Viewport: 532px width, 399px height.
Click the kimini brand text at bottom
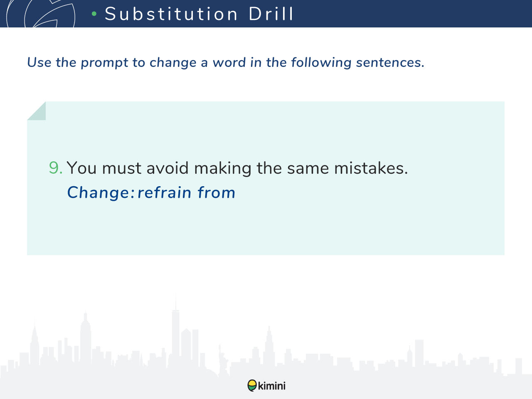tap(272, 386)
